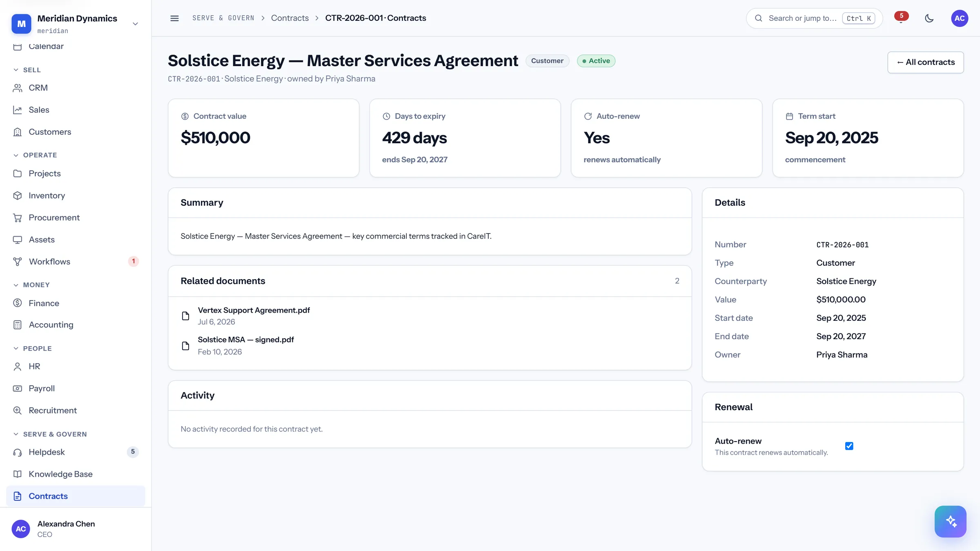Click the Accounting calculator icon
Viewport: 980px width, 551px height.
pos(17,325)
